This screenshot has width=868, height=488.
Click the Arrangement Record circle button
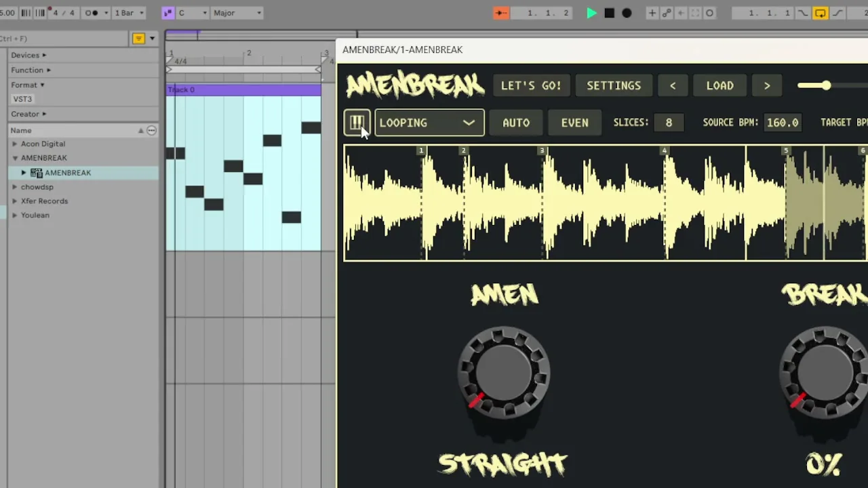(x=627, y=13)
